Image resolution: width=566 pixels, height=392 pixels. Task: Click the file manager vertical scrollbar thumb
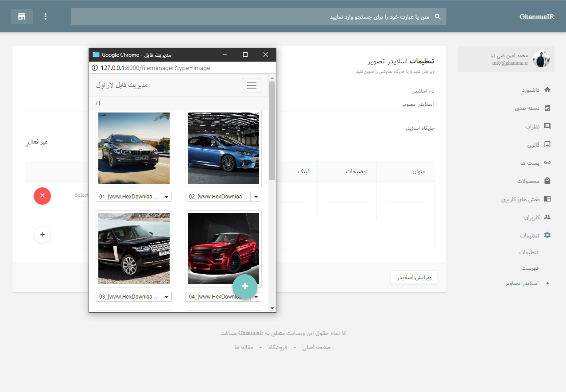(272, 131)
